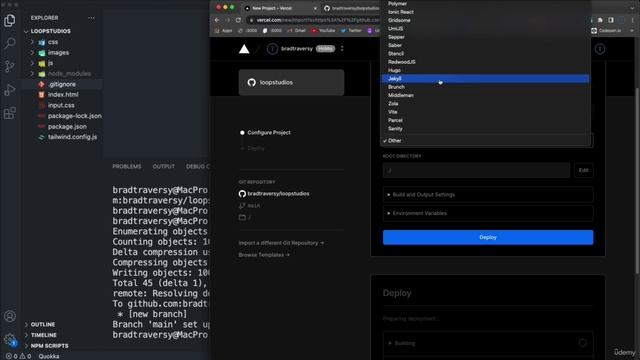Open index.html file
This screenshot has width=640, height=360.
(62, 95)
